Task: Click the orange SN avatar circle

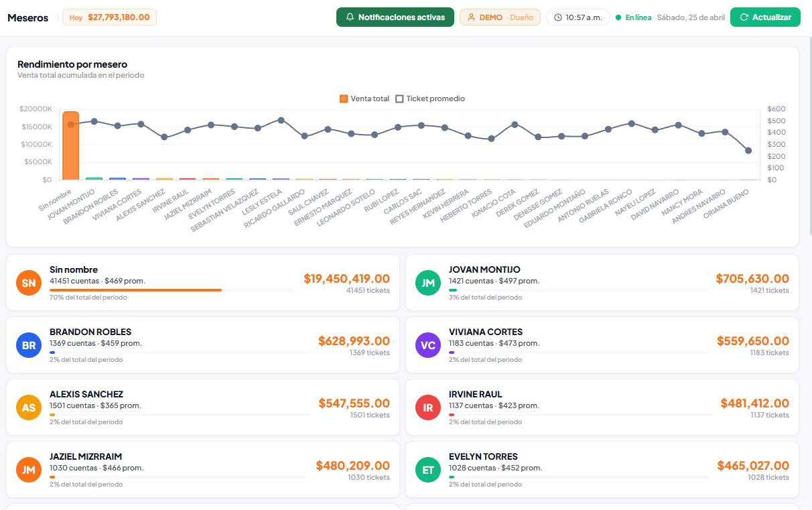Action: (29, 283)
